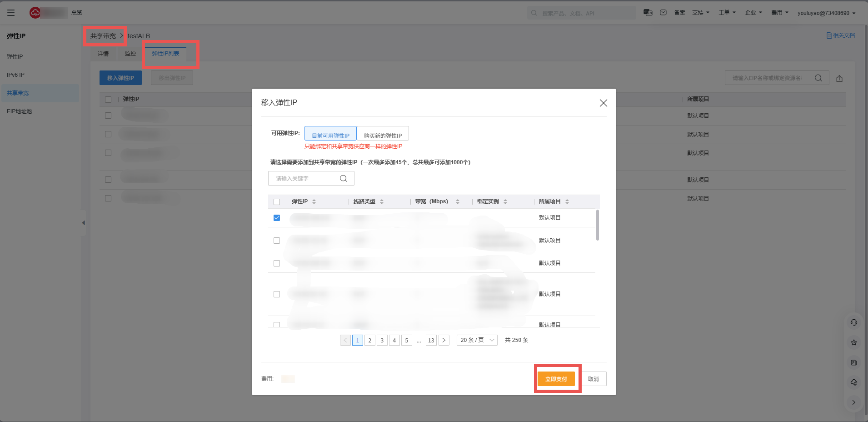Click the keyword search magnifier in the dialog
The width and height of the screenshot is (868, 422).
pos(344,179)
